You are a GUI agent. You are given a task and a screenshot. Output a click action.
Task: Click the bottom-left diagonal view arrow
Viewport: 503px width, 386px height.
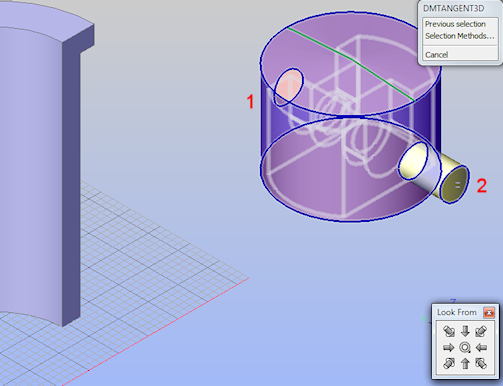(449, 363)
